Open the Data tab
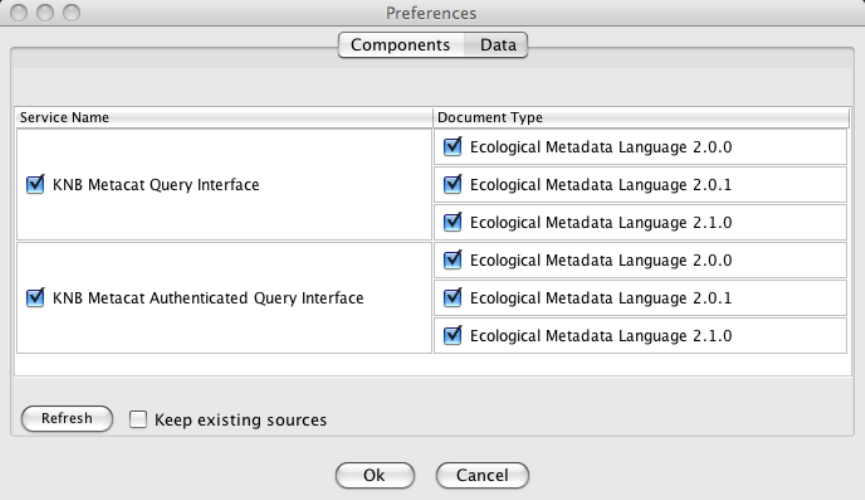Screen dimensions: 865x500 tap(497, 45)
